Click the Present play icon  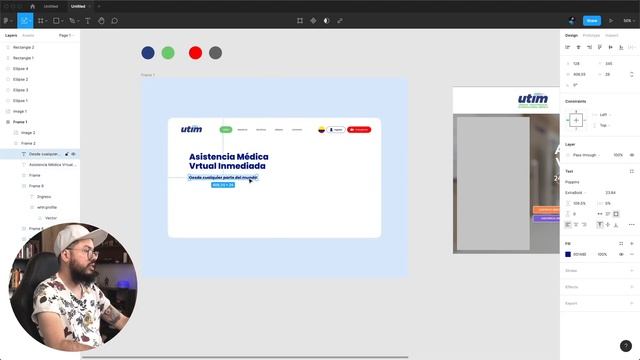coord(611,20)
